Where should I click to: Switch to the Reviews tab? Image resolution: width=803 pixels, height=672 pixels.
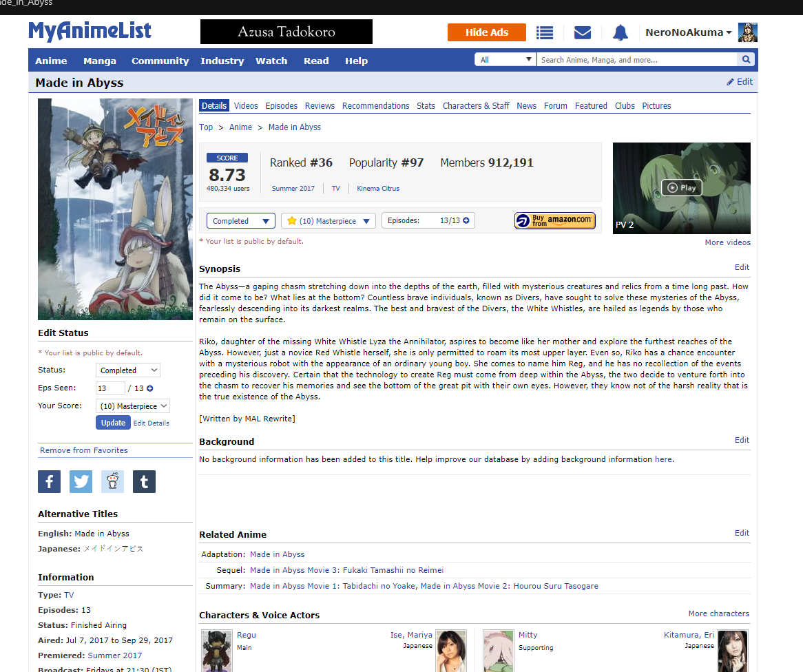[x=320, y=106]
